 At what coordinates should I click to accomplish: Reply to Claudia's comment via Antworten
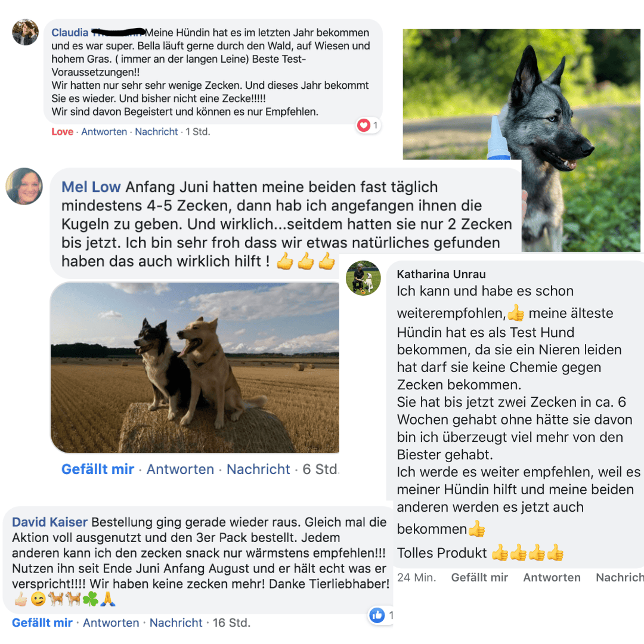point(104,132)
